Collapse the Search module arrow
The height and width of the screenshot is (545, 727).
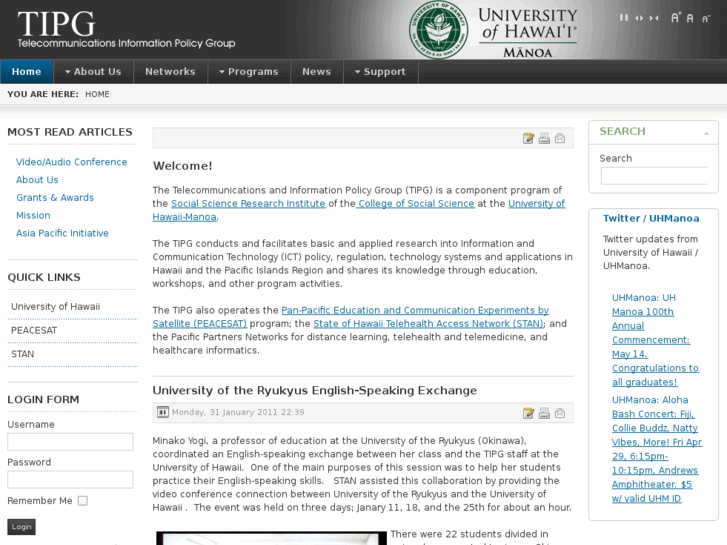[707, 134]
